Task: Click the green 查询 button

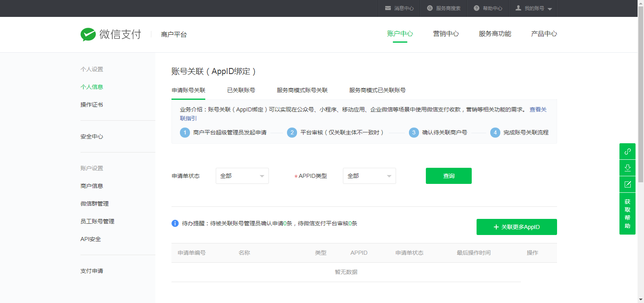Action: click(x=449, y=176)
